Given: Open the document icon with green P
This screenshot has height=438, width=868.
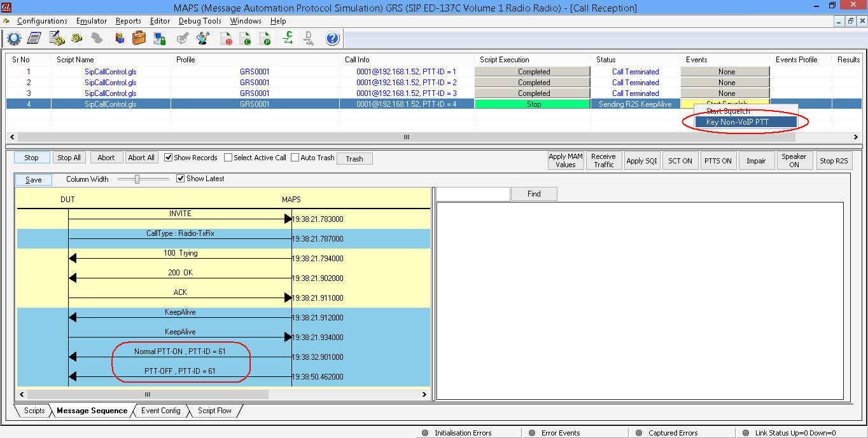Looking at the screenshot, I should (x=265, y=38).
